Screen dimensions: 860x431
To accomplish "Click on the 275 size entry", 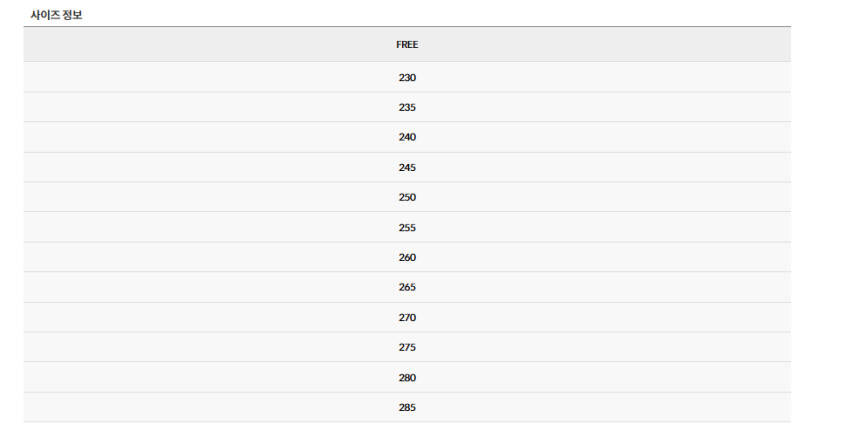I will pos(407,347).
